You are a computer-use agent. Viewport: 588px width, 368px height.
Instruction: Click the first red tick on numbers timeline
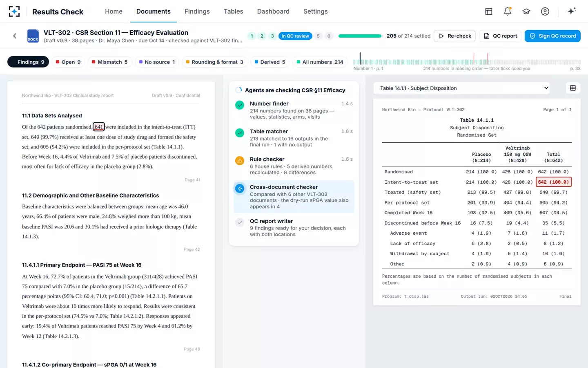click(x=474, y=59)
